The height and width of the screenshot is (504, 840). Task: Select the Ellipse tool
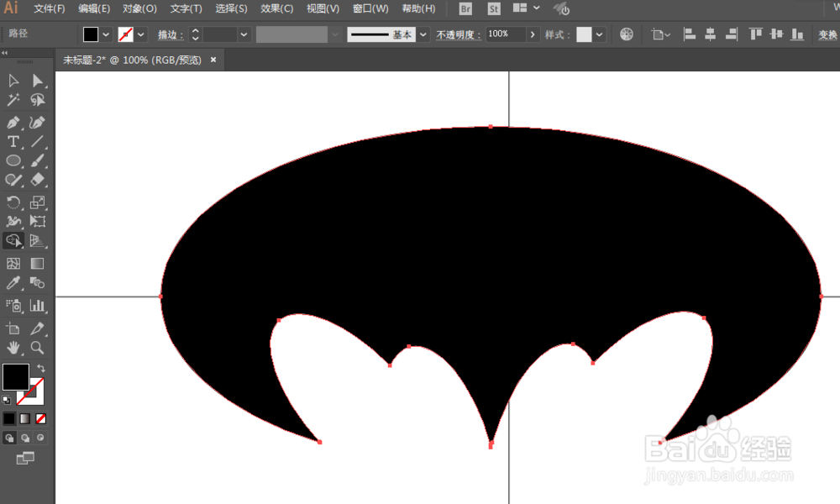tap(13, 160)
